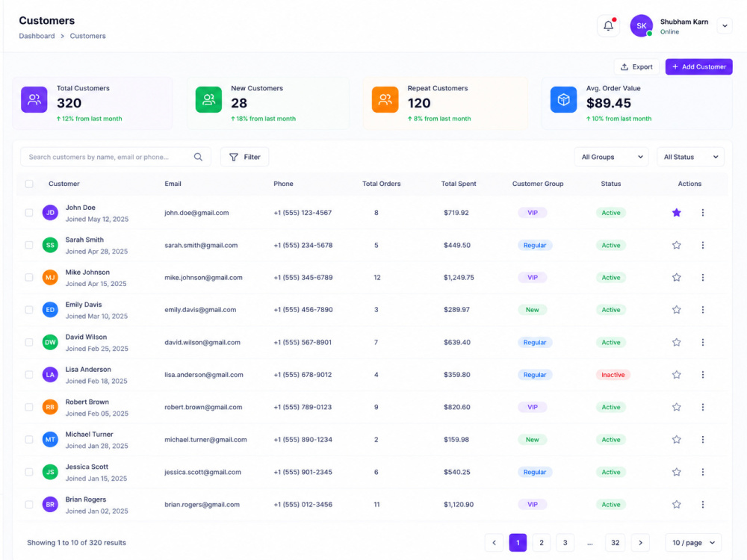Star Lisa Anderson as favorite

coord(677,375)
